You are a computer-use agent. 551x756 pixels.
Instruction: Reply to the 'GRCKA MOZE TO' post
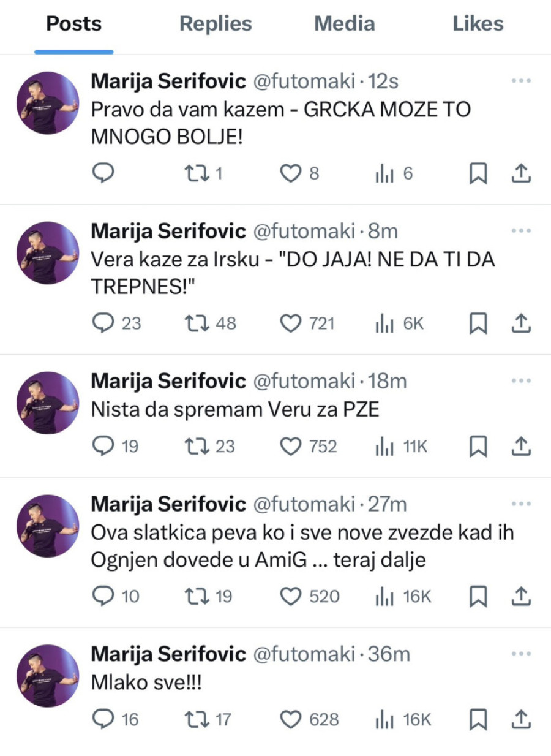click(103, 174)
